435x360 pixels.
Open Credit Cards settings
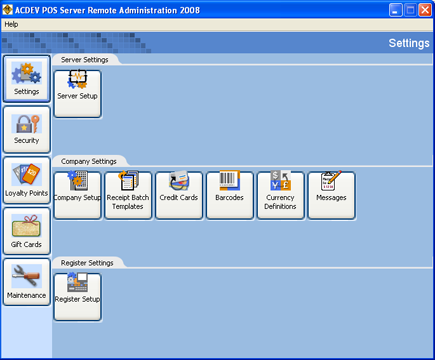(x=179, y=195)
